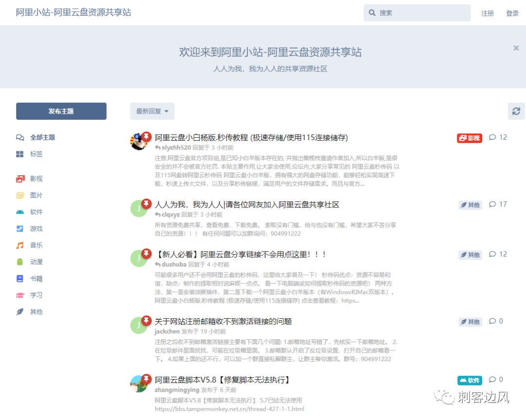Click the red 影视 tag badge
Screen dimensions: 526x420
point(470,138)
